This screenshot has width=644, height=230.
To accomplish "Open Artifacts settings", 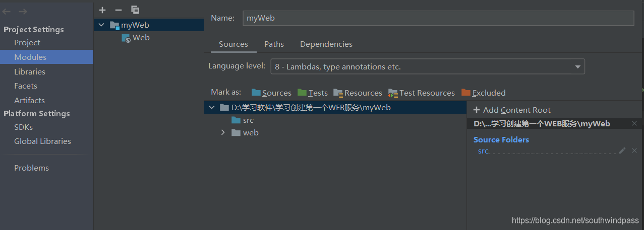I will (29, 101).
